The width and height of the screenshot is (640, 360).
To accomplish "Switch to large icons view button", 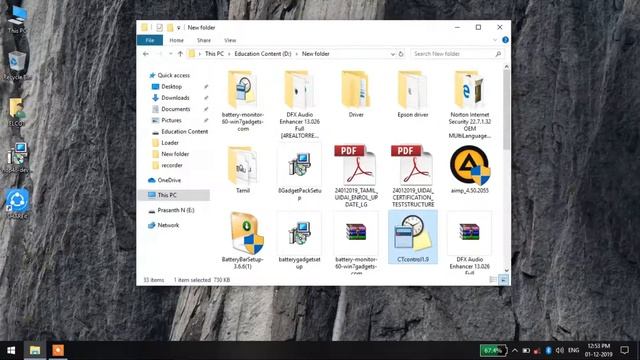I will click(503, 280).
